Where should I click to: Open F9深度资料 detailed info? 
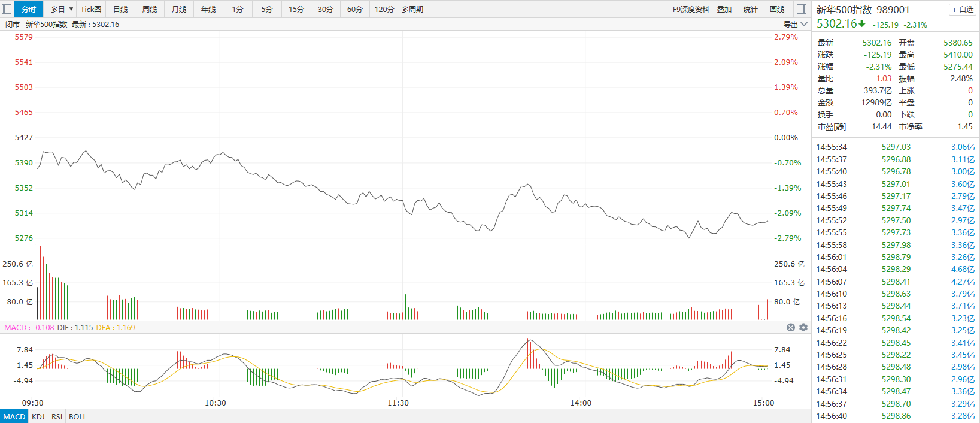691,9
